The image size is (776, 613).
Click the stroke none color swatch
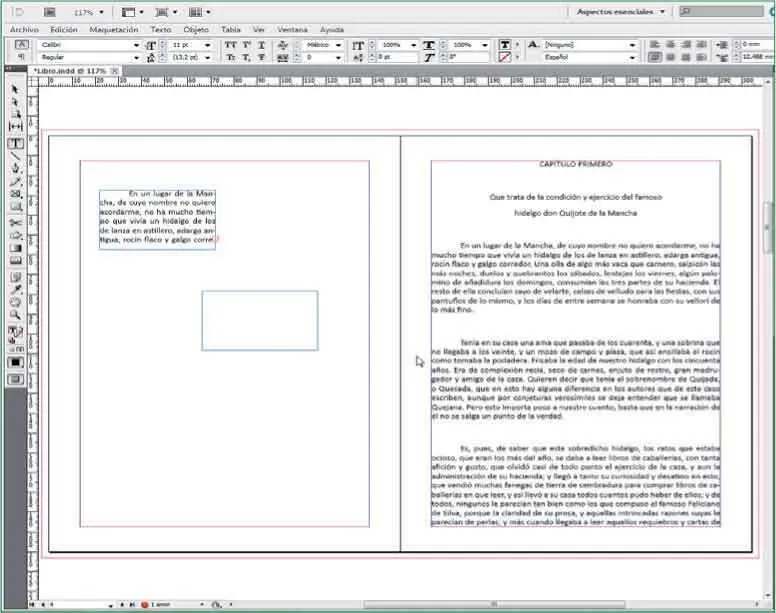505,57
